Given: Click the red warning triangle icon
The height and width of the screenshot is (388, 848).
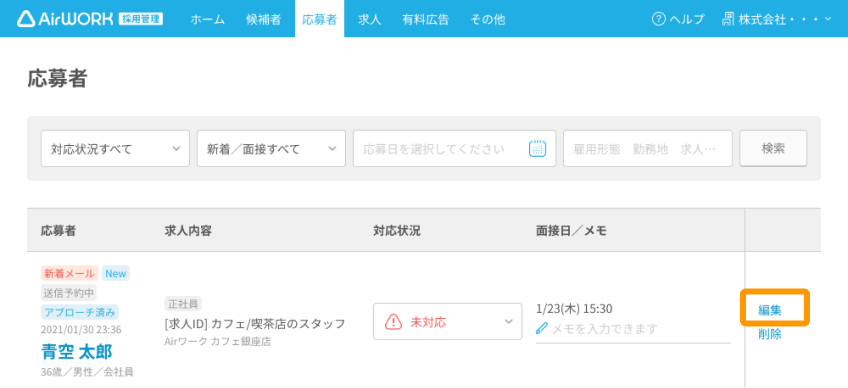Looking at the screenshot, I should click(393, 321).
